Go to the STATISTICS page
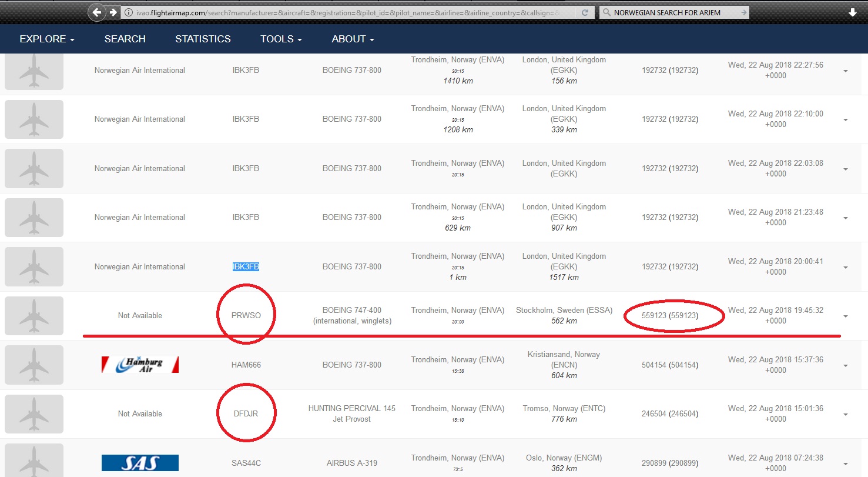This screenshot has height=477, width=868. [203, 39]
